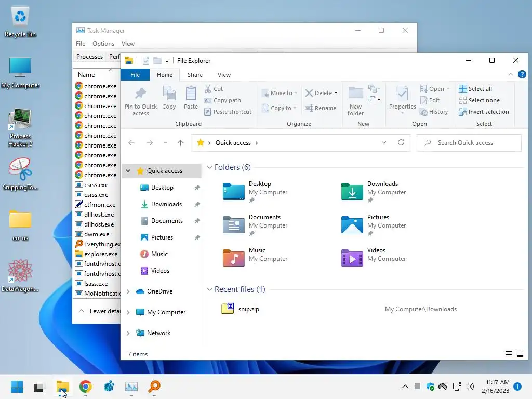This screenshot has width=532, height=399.
Task: Click Select all in ribbon
Action: [x=475, y=89]
